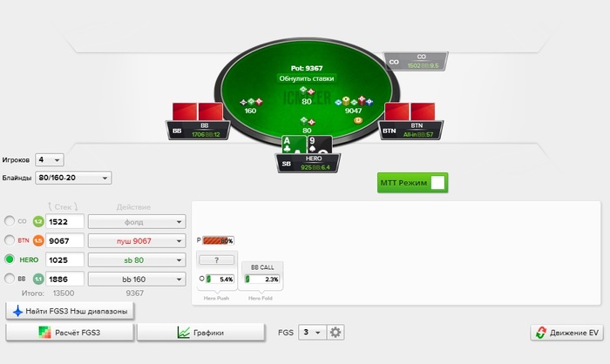610x364 pixels.
Task: Click the HERO stack field showing 1025
Action: coord(64,260)
